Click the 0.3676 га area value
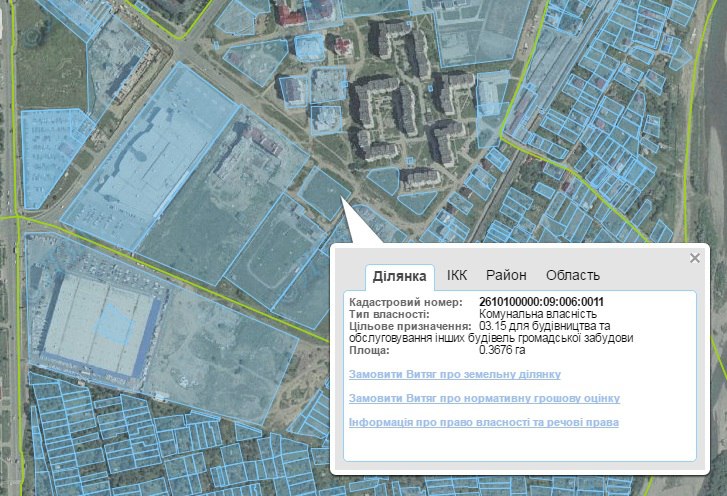This screenshot has height=496, width=727. pos(502,350)
